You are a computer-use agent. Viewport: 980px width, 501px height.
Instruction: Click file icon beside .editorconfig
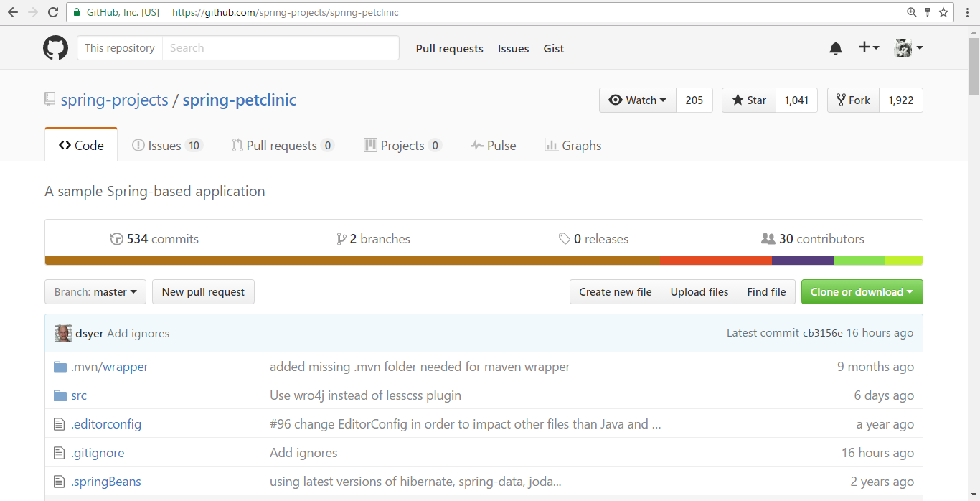click(x=60, y=424)
